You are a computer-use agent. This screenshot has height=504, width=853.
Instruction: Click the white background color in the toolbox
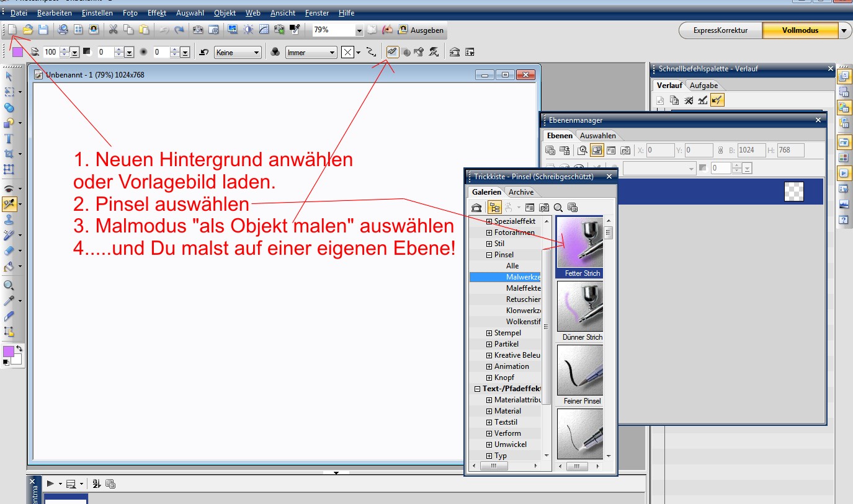17,359
